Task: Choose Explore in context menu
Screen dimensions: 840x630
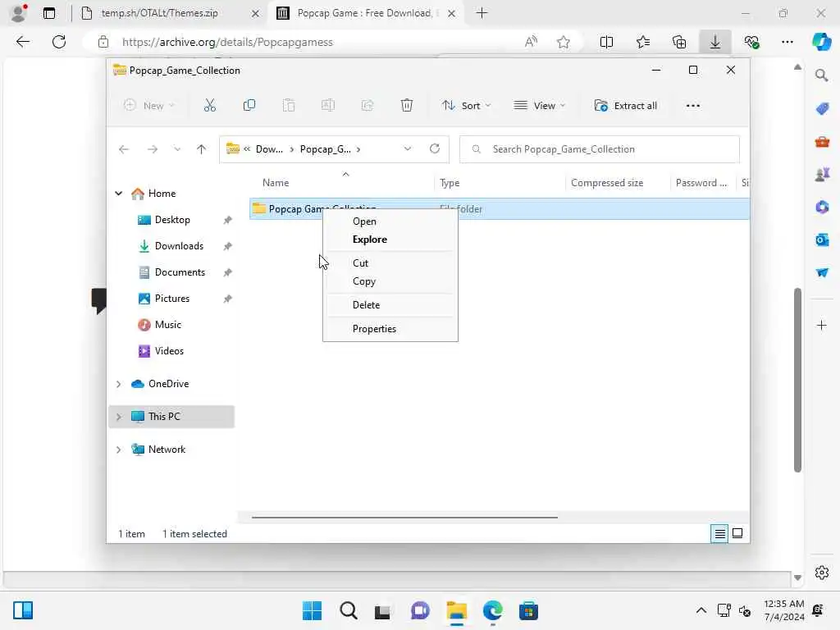Action: 390,240
